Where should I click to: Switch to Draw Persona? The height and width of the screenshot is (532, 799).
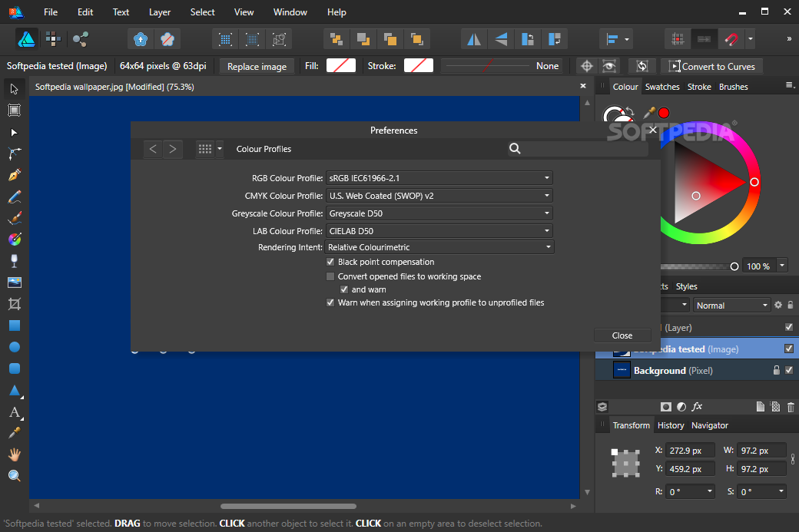click(26, 39)
